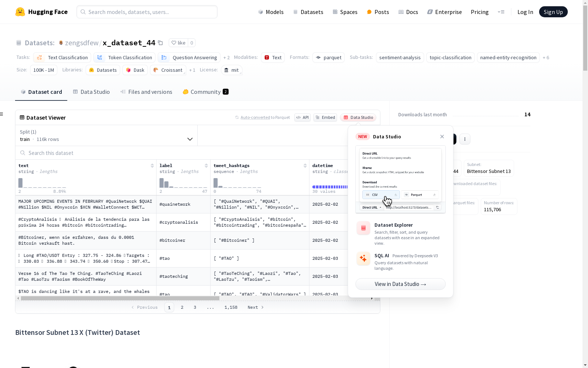Click the Token Classification task tag
This screenshot has height=368, width=588.
pyautogui.click(x=124, y=57)
